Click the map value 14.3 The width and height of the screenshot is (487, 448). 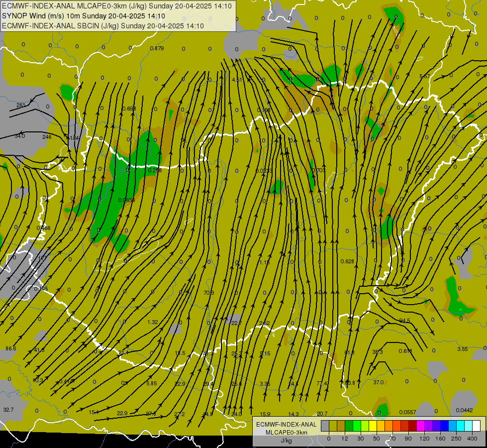pos(293,414)
